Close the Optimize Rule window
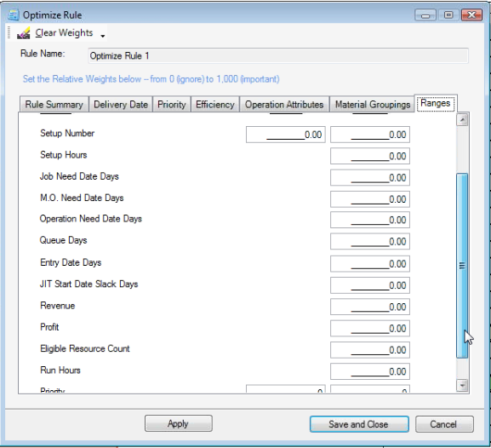The image size is (491, 448). pyautogui.click(x=471, y=15)
